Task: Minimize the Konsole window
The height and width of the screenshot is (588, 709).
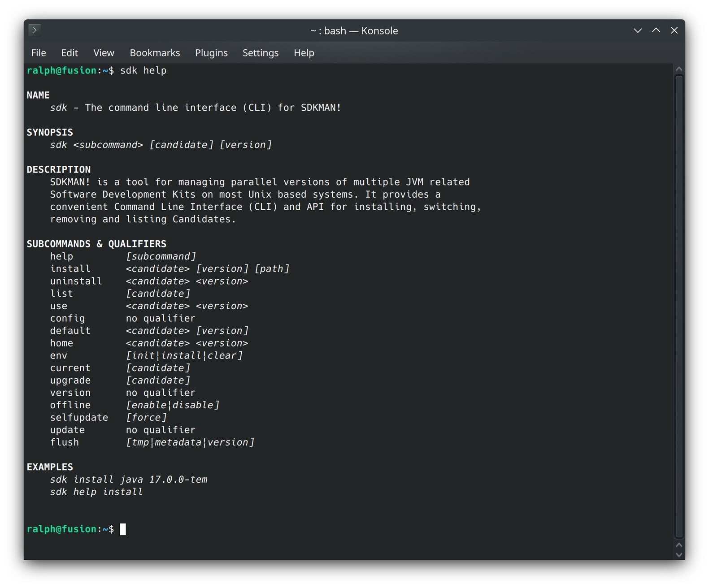Action: [x=638, y=30]
